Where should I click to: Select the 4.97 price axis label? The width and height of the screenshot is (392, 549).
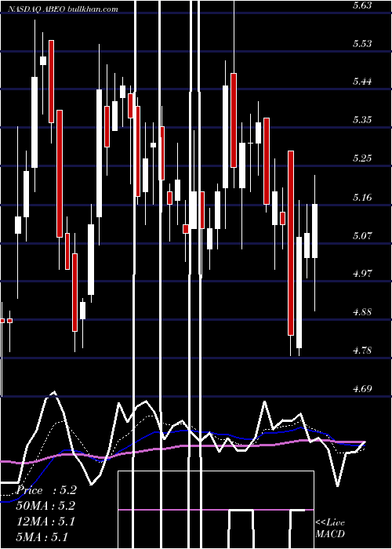click(362, 273)
